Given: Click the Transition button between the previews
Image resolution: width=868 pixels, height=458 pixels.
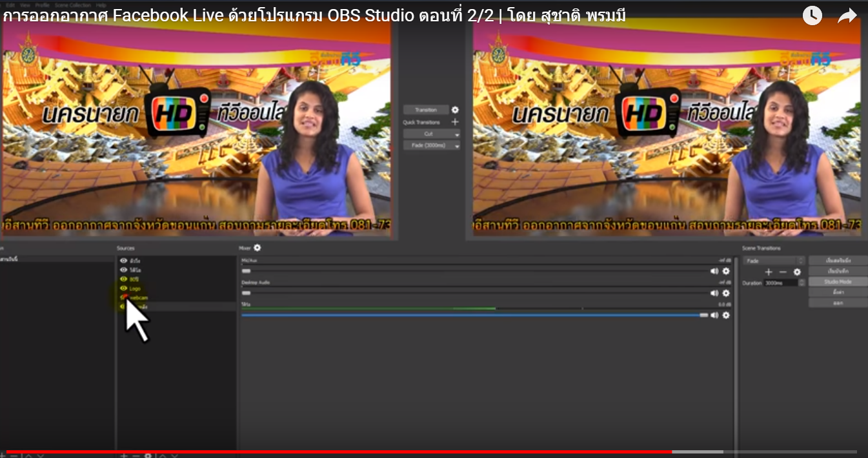Looking at the screenshot, I should 425,110.
